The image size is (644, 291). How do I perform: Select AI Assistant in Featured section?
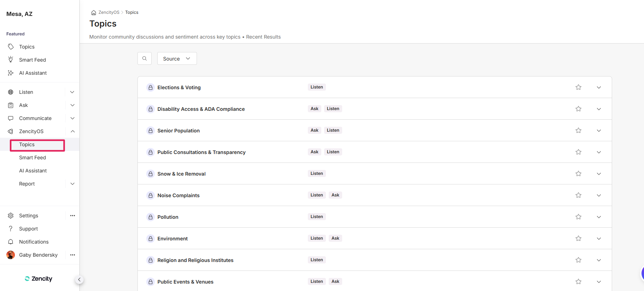(x=33, y=73)
